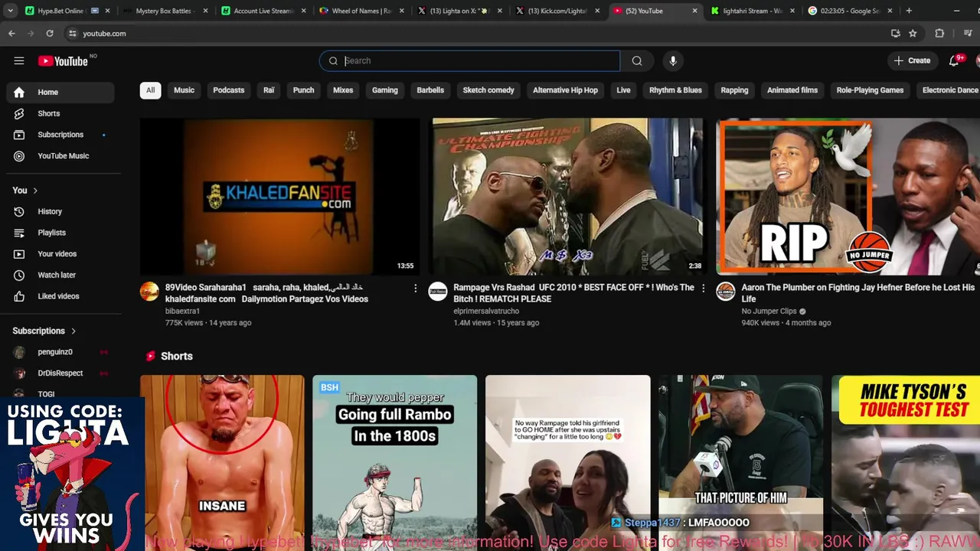The width and height of the screenshot is (980, 551).
Task: Select the Barbells filter chip
Action: pyautogui.click(x=430, y=90)
